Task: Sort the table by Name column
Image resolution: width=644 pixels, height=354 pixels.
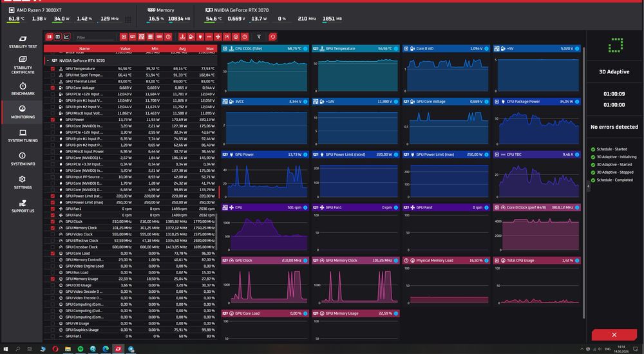Action: 84,48
